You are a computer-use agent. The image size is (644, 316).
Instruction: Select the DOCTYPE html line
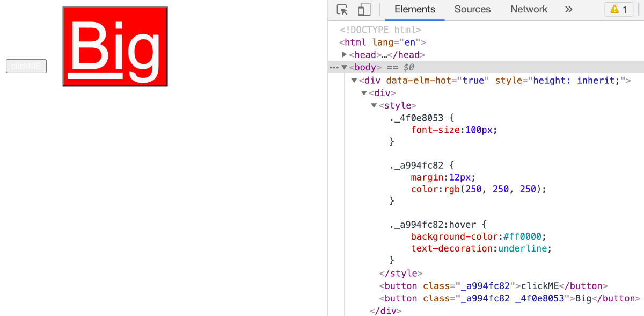point(380,30)
